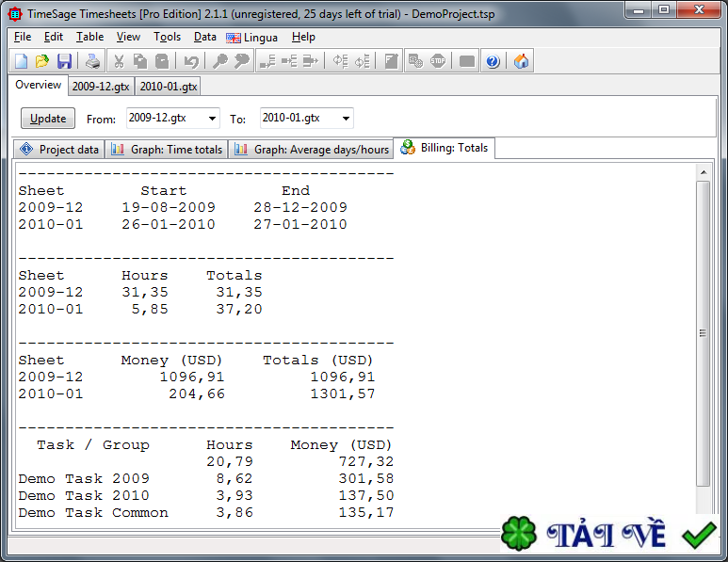Viewport: 728px width, 562px height.
Task: Switch to the Overview tab
Action: click(38, 85)
